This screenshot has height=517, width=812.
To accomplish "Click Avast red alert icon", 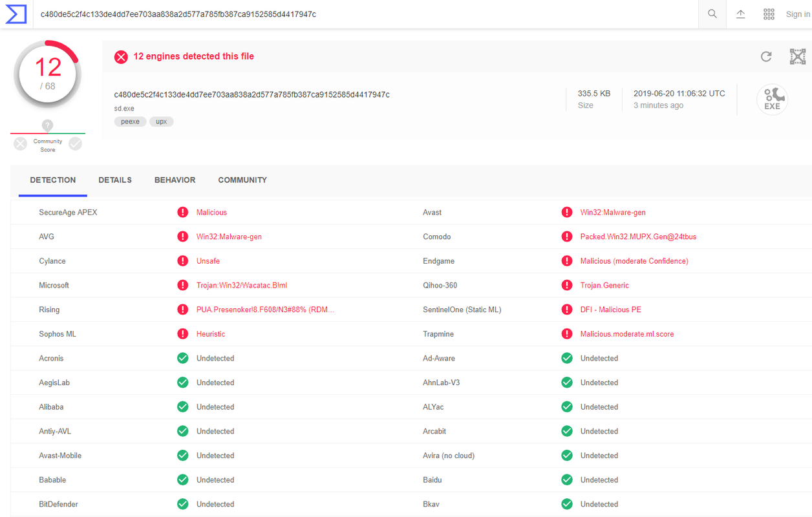I will point(567,212).
